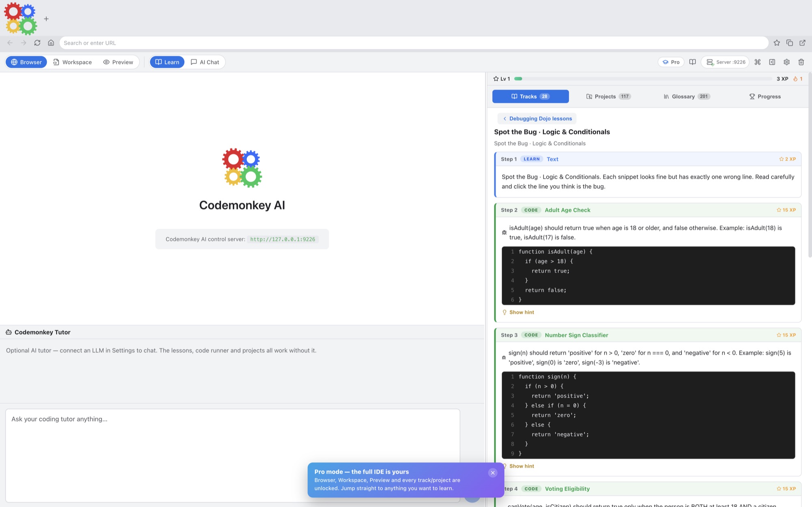812x507 pixels.
Task: Select line 'function isAdult(age) {'
Action: tap(648, 252)
